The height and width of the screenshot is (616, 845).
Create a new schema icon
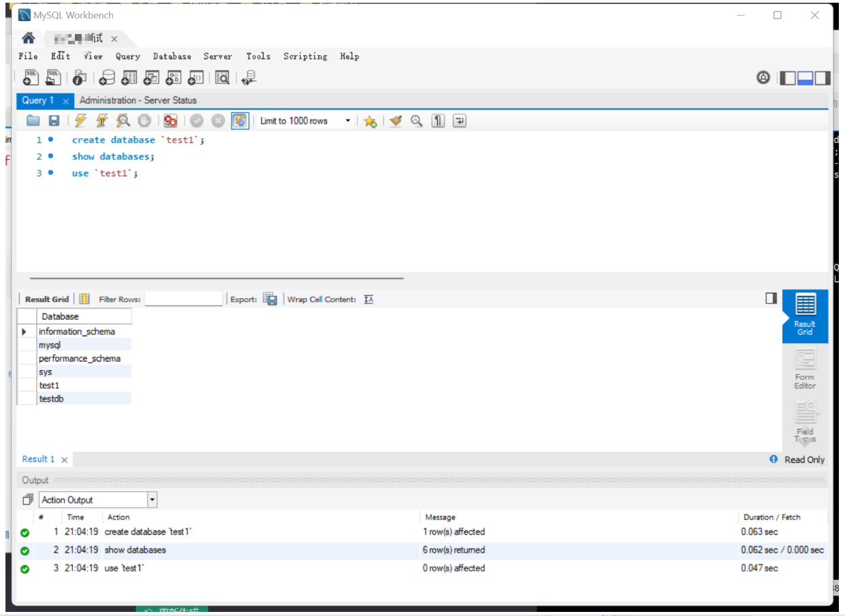tap(107, 78)
